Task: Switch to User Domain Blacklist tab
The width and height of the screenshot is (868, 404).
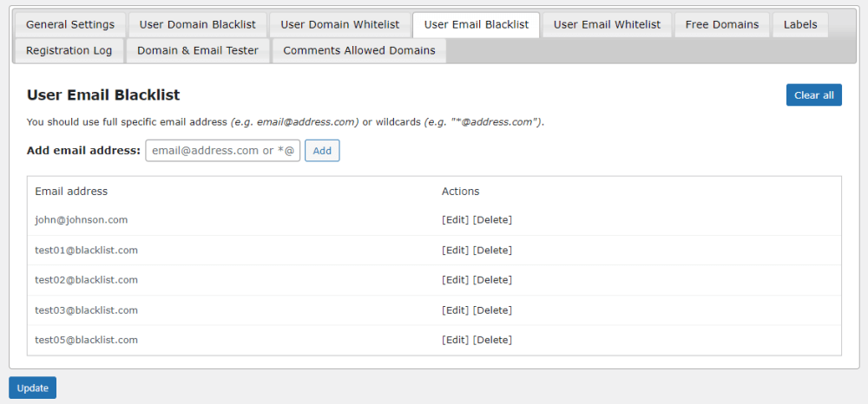Action: 198,24
